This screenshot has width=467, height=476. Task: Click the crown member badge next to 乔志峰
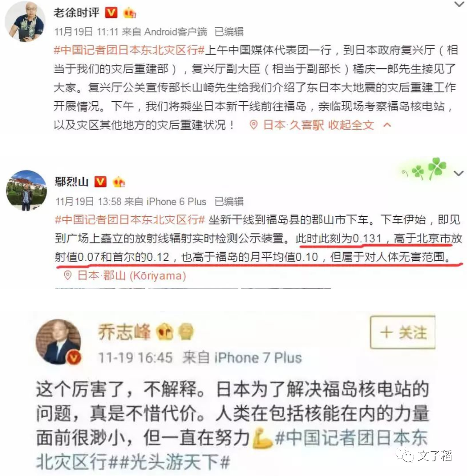tap(164, 332)
